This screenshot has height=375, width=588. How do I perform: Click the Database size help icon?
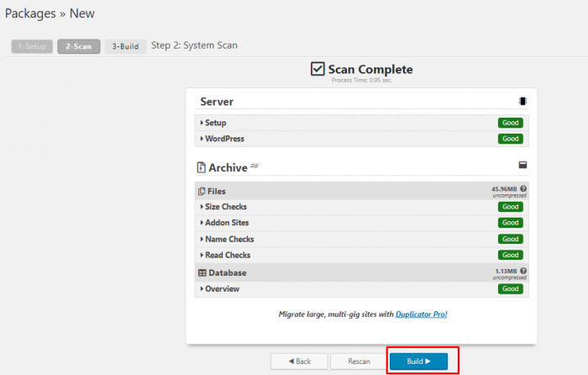point(523,271)
